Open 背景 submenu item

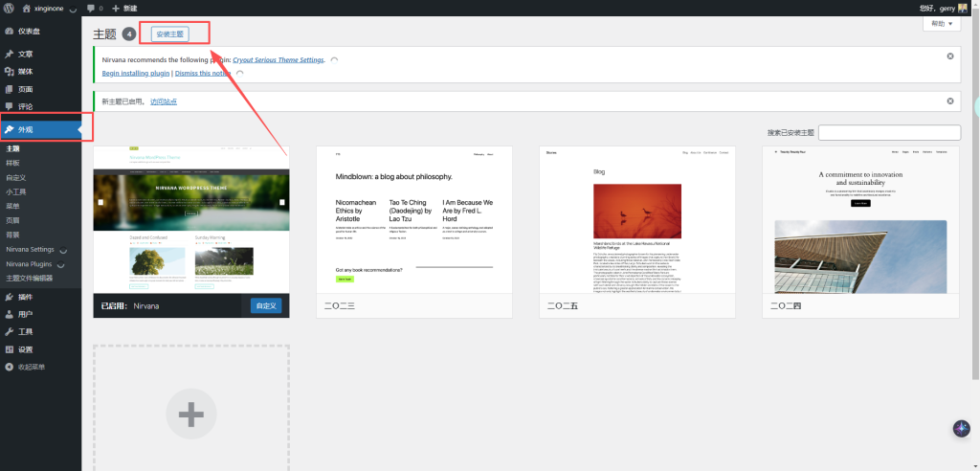[13, 235]
